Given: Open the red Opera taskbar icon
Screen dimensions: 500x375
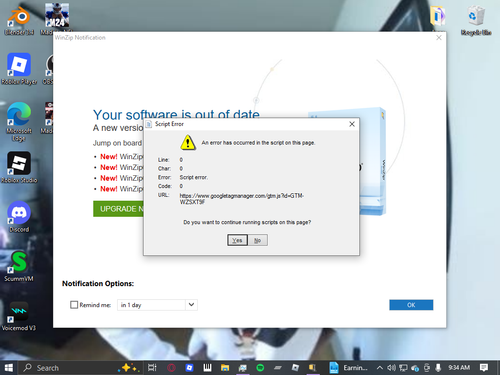Looking at the screenshot, I should (171, 368).
